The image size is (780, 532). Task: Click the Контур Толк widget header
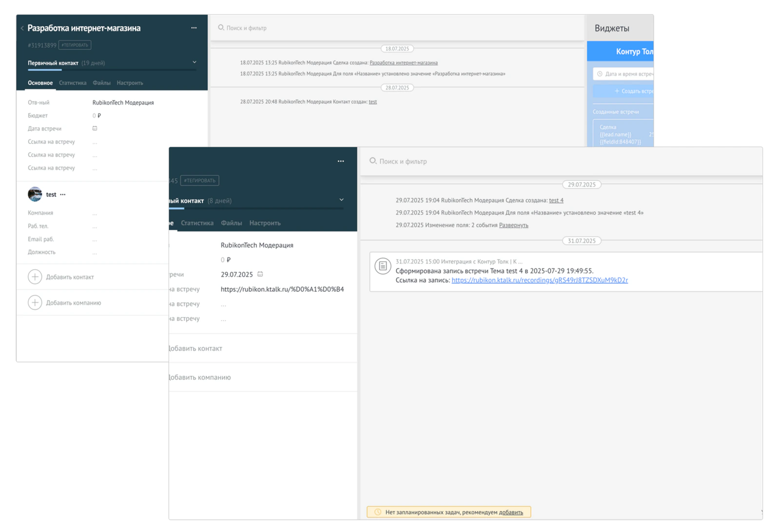(x=620, y=51)
